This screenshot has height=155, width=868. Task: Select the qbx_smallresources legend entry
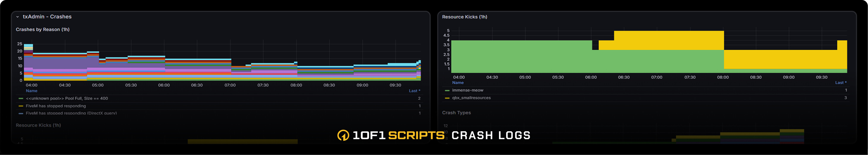[x=471, y=98]
